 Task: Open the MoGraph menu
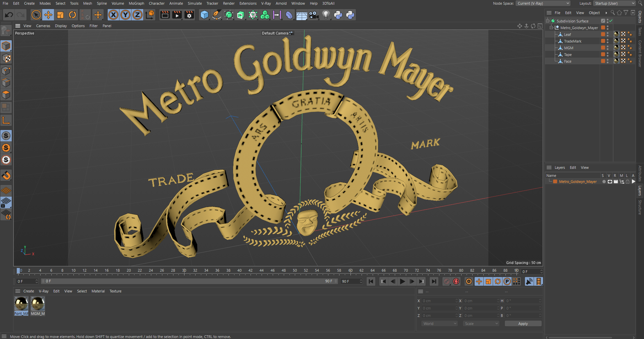tap(136, 3)
